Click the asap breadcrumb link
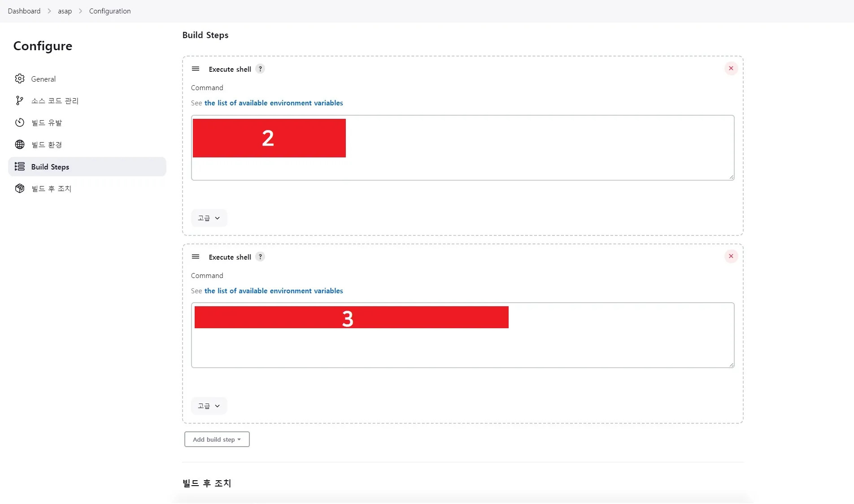Viewport: 854px width, 504px height. 65,11
